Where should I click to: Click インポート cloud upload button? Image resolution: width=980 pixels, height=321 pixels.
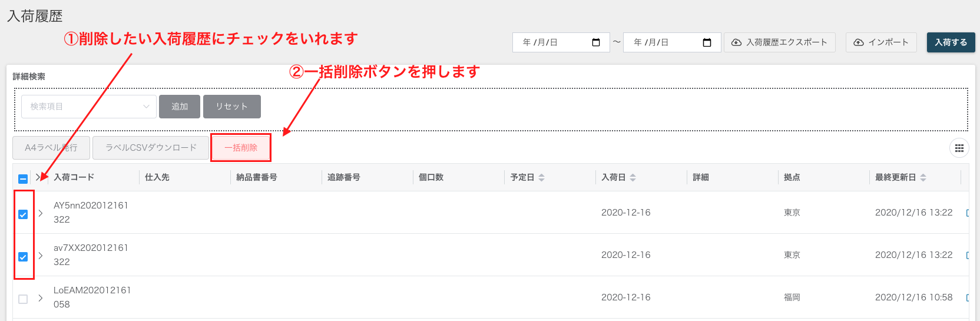point(881,42)
